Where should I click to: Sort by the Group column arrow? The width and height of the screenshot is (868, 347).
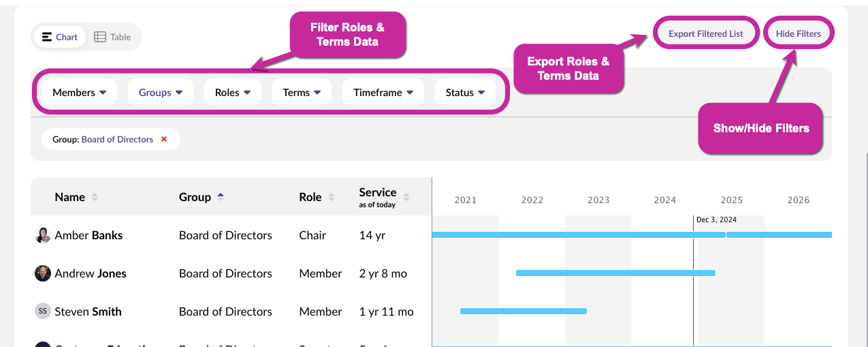tap(221, 197)
